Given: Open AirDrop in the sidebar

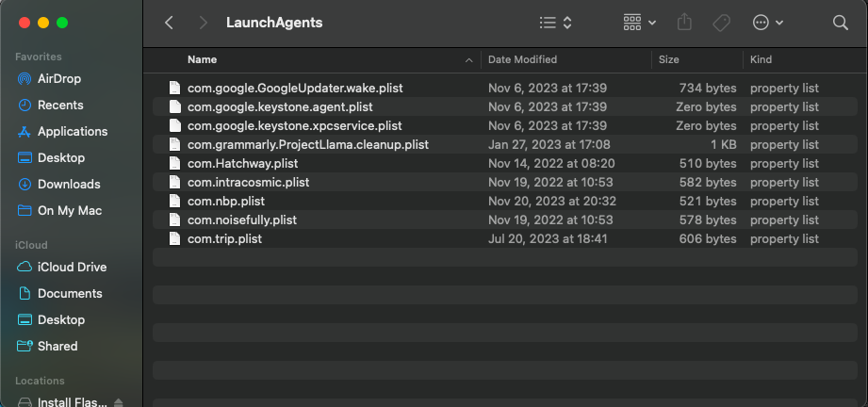Looking at the screenshot, I should coord(59,79).
